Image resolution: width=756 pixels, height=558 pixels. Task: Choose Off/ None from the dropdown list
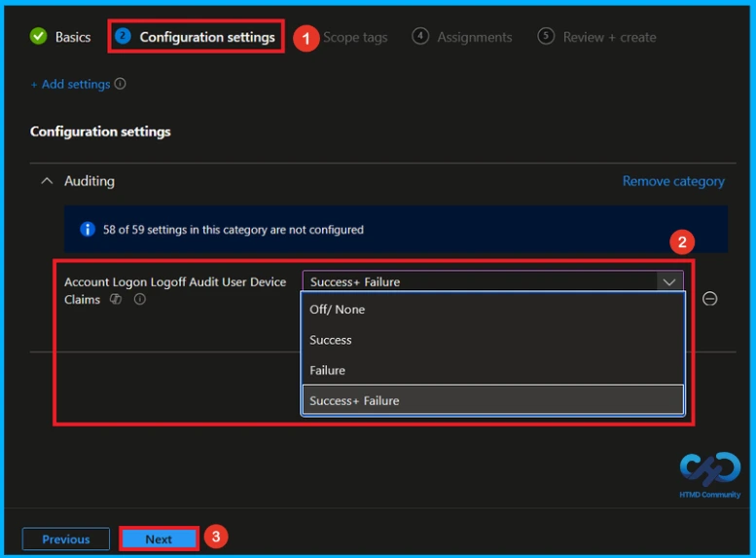(x=492, y=310)
